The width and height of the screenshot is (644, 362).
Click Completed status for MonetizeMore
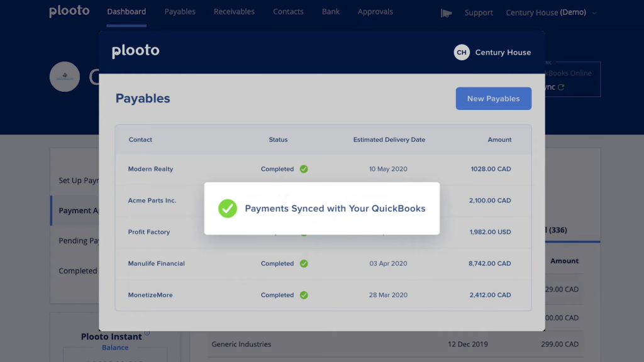coord(277,295)
